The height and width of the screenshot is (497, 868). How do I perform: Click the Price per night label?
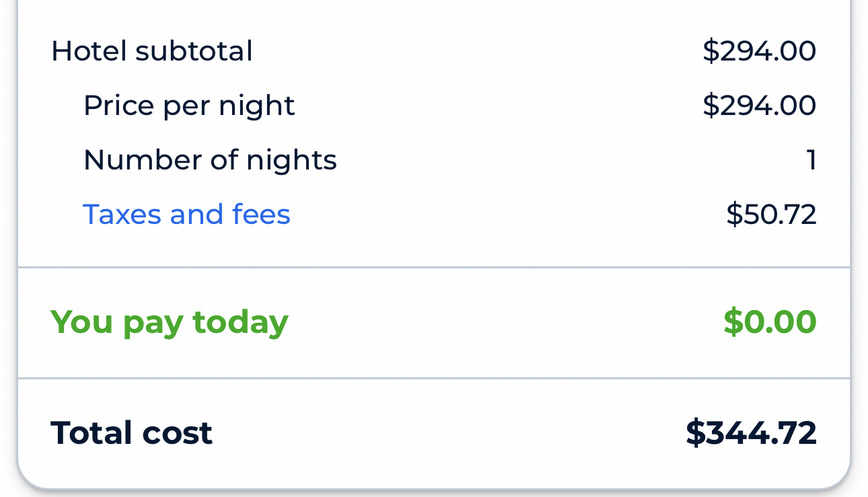(189, 106)
